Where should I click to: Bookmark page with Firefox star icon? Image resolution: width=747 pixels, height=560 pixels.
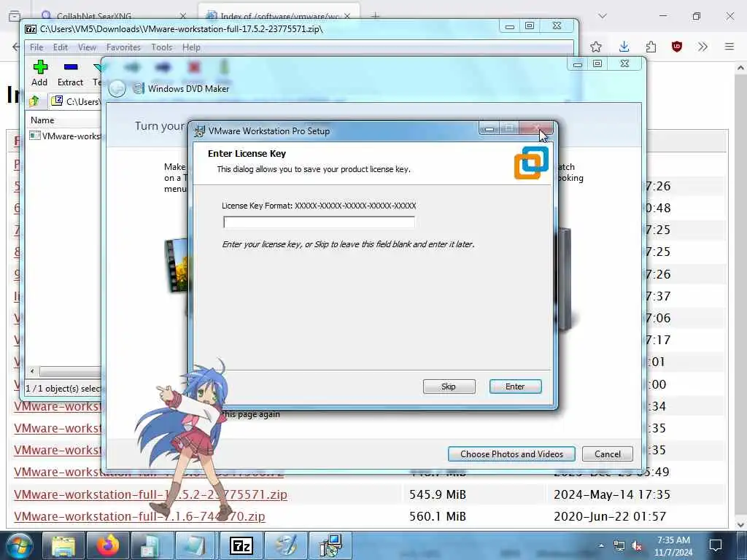595,47
